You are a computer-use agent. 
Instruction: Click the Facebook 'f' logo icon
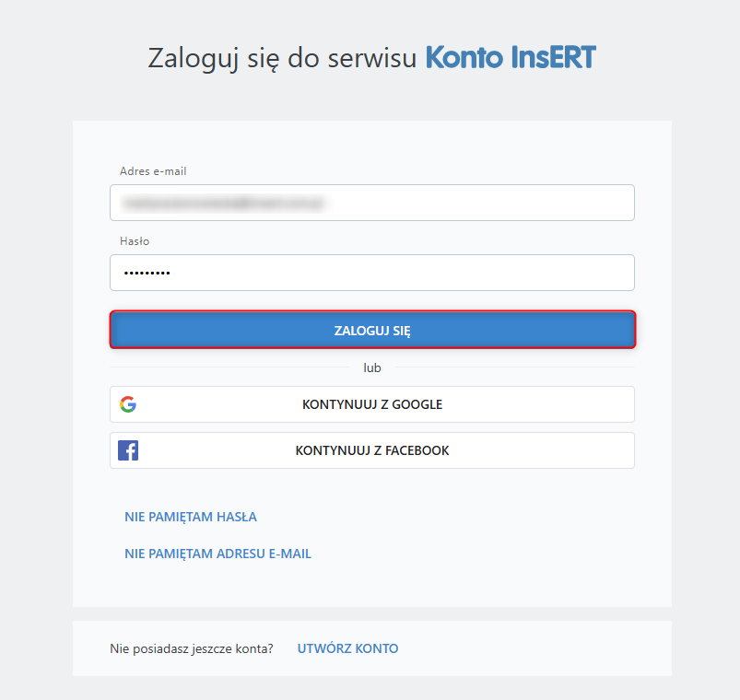point(128,450)
